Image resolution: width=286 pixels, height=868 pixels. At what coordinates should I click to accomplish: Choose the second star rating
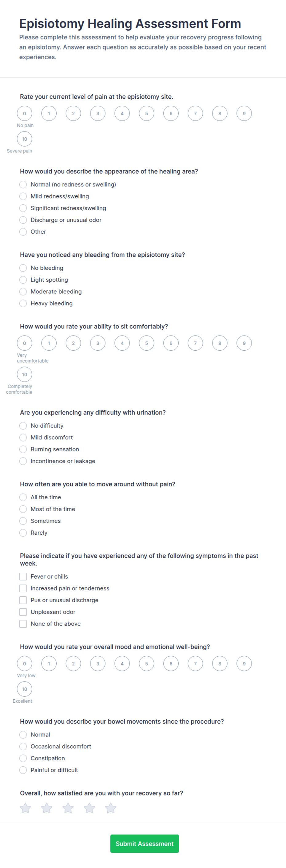coord(46,808)
